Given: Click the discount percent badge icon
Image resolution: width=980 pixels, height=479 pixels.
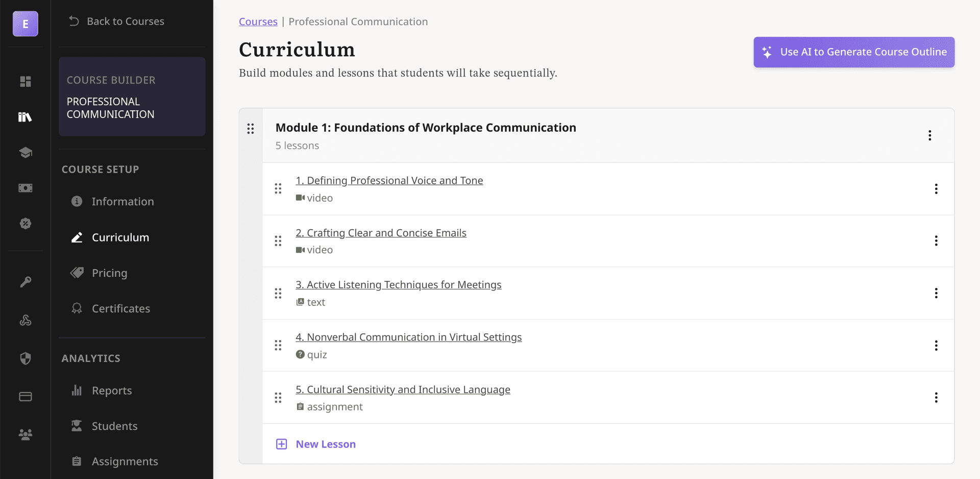Looking at the screenshot, I should coord(26,224).
